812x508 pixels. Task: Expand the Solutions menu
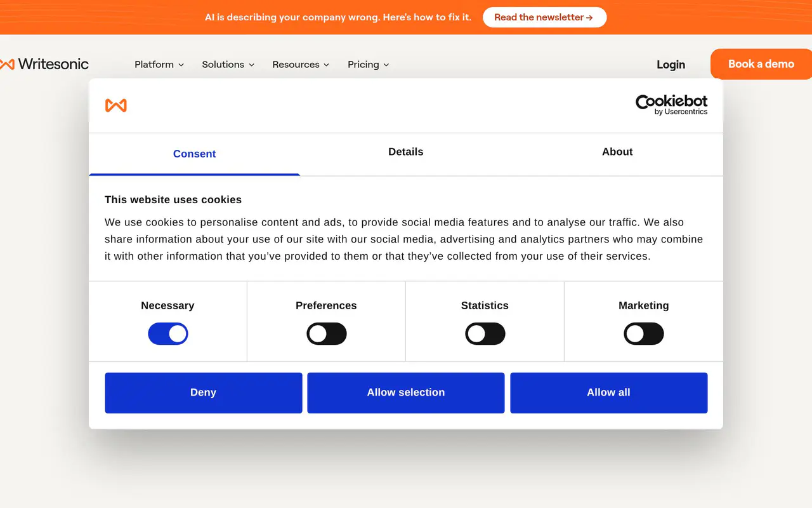point(228,65)
